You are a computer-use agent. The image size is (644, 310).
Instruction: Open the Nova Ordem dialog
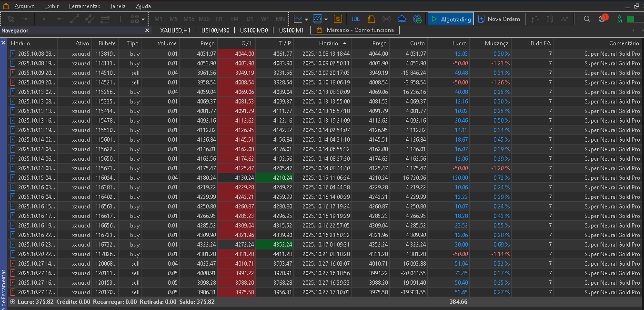point(500,19)
